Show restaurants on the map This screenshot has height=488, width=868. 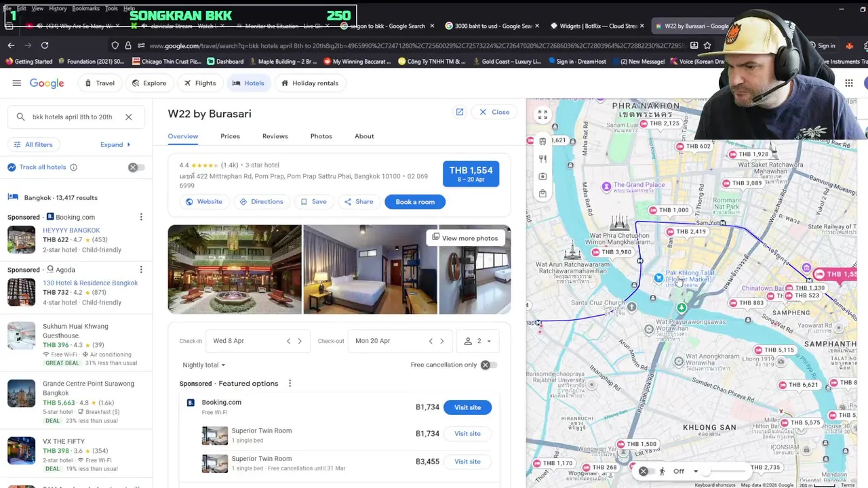pos(542,159)
